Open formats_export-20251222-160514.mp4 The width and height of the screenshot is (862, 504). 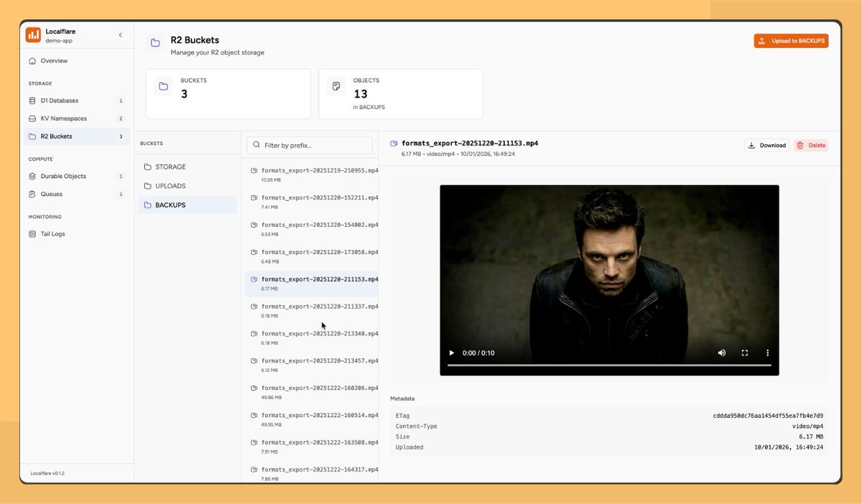pos(312,419)
